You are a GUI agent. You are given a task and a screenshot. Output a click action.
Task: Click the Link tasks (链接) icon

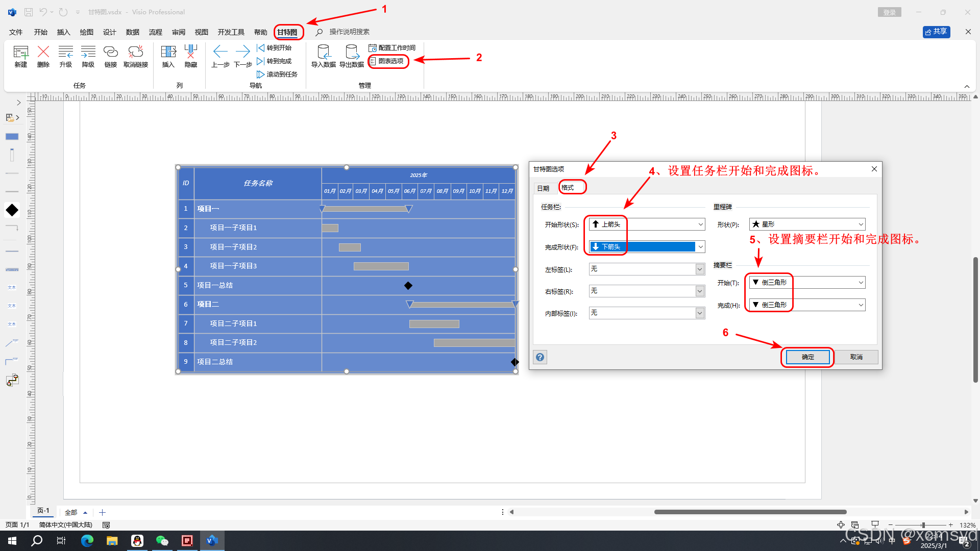(x=111, y=52)
